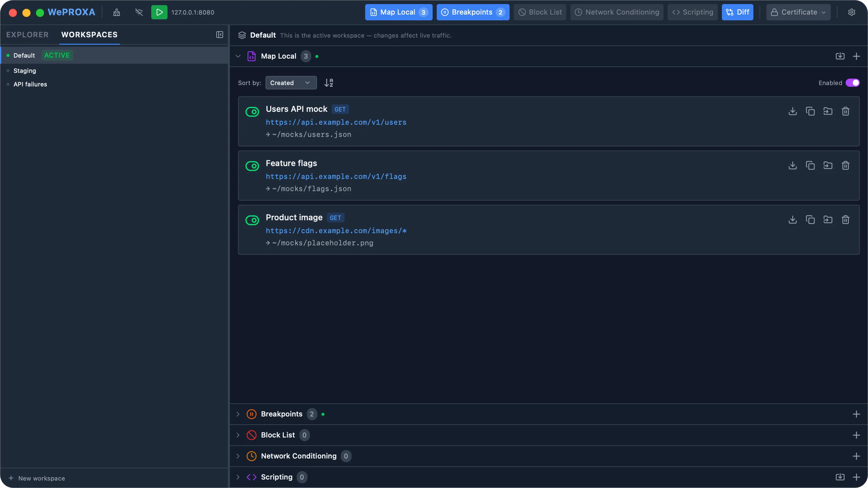The image size is (868, 488).
Task: Click the Users API mock title
Action: [296, 109]
